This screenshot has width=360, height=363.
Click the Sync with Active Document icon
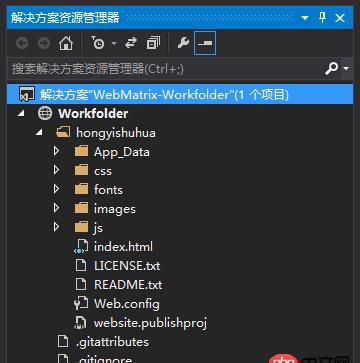(131, 43)
